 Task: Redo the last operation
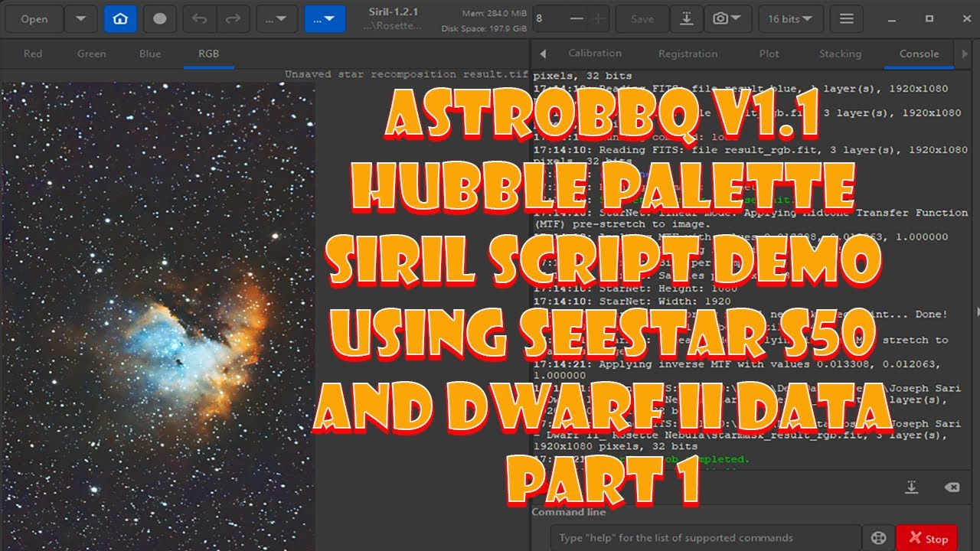(234, 19)
